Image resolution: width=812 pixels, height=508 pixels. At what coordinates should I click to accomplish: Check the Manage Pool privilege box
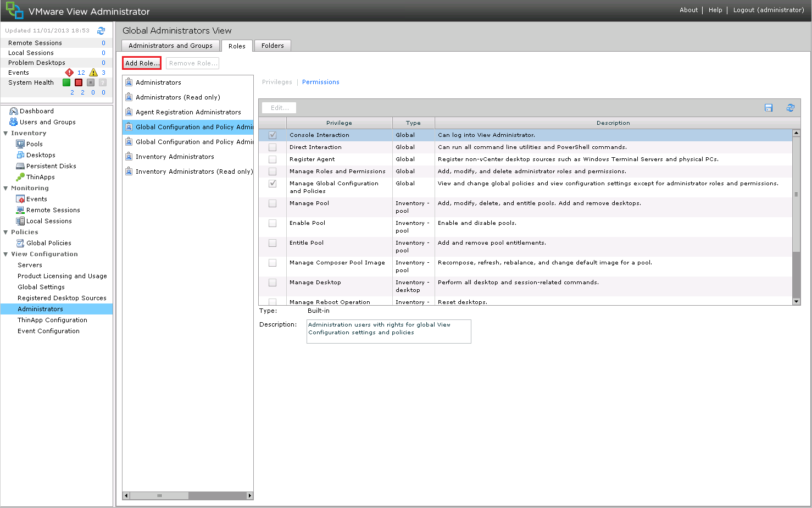pyautogui.click(x=272, y=203)
